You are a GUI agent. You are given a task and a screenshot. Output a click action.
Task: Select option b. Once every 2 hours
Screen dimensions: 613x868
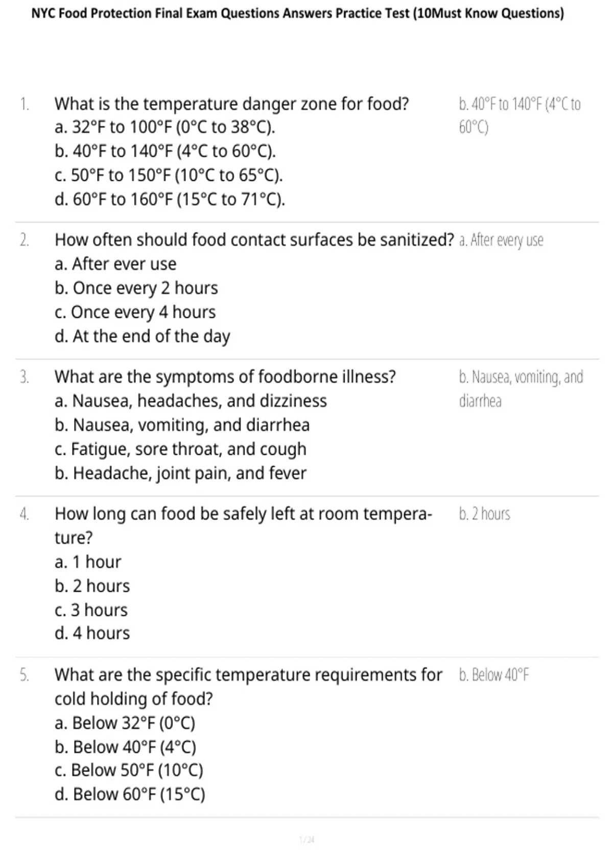pos(136,288)
